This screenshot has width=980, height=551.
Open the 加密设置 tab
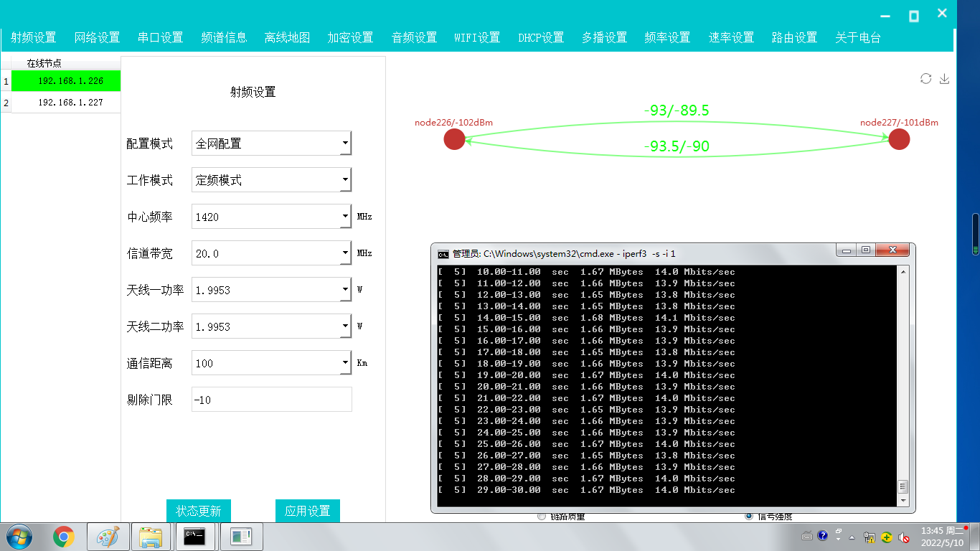351,38
